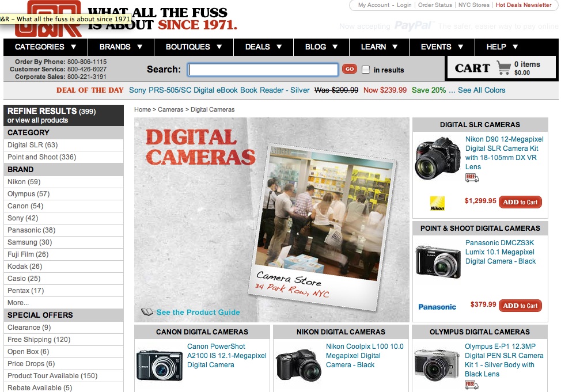The image size is (561, 392).
Task: Filter by Point and Shoot (336)
Action: pyautogui.click(x=64, y=157)
